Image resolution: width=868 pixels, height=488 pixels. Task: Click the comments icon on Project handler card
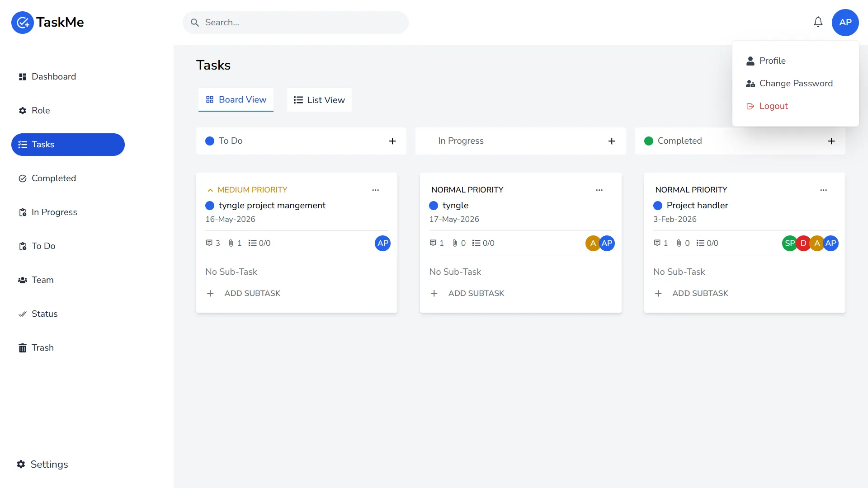pos(657,243)
